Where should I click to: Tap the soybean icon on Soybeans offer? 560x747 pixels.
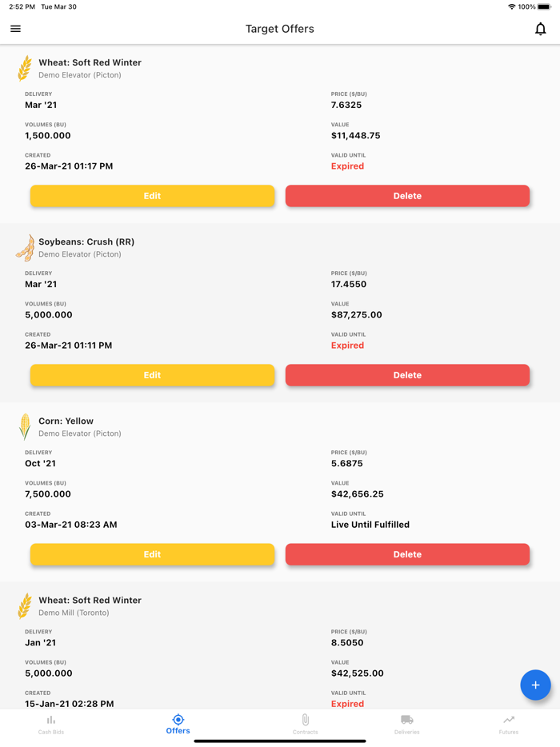tap(25, 248)
